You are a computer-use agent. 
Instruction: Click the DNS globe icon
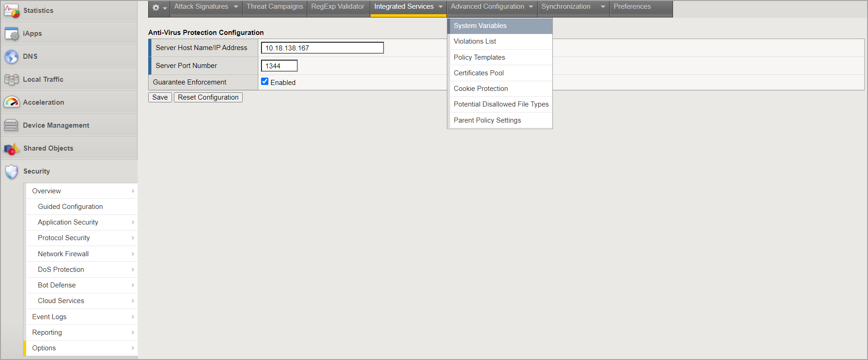pos(11,56)
